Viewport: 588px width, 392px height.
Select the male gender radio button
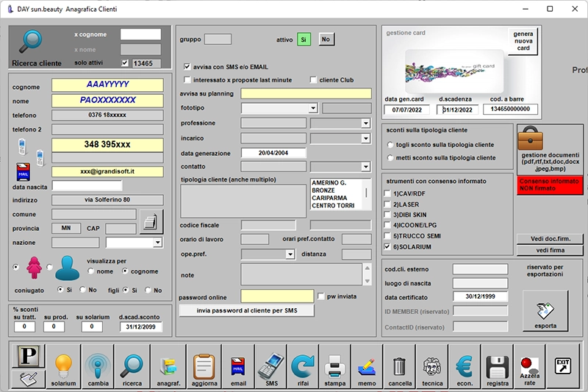point(49,267)
